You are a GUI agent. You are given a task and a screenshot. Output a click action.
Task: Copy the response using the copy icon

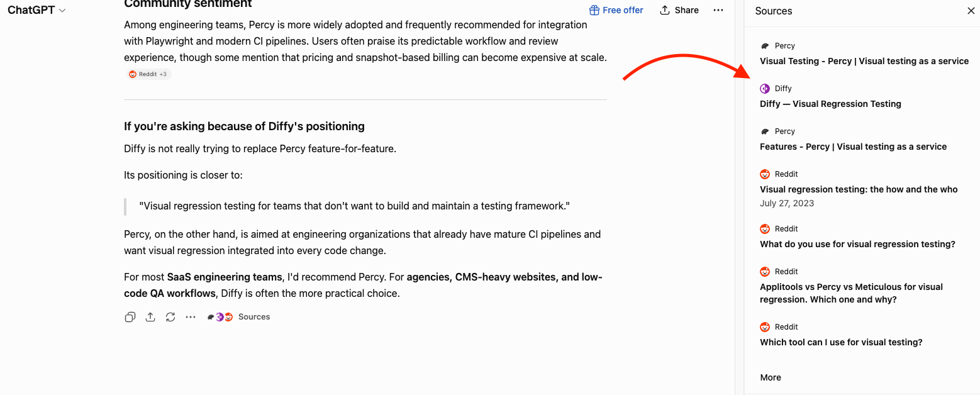(x=130, y=317)
